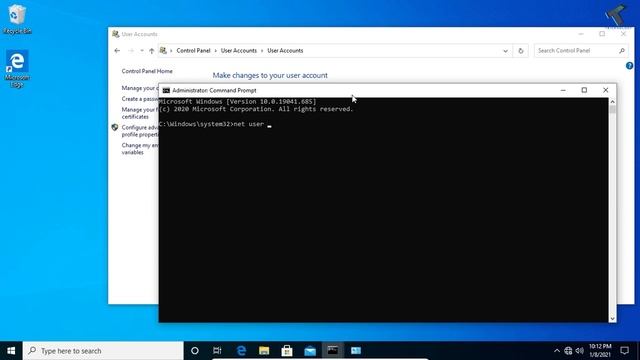Select Command Prompt taskbar icon

(x=333, y=351)
